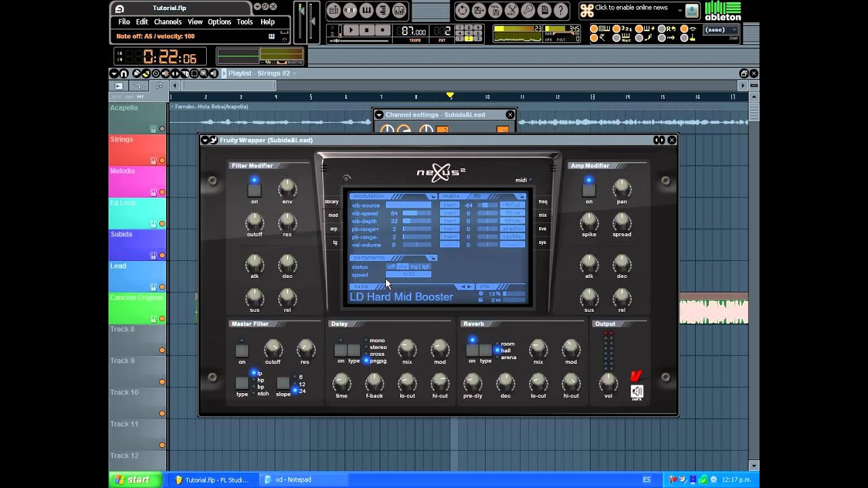This screenshot has height=488, width=868.
Task: Click the matrix section lock icon
Action: 521,196
